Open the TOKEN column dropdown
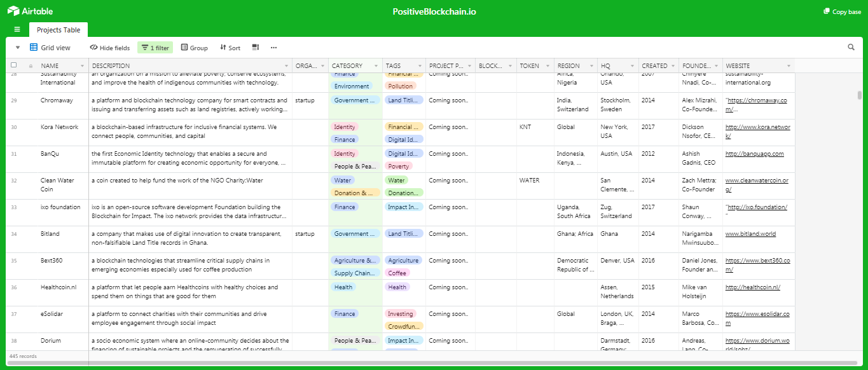 tap(548, 66)
